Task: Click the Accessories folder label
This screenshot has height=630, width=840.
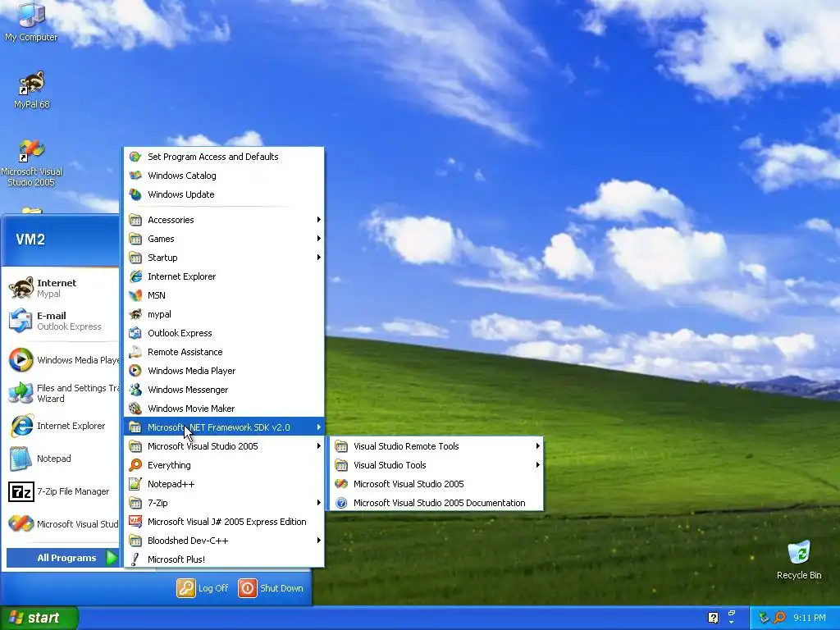Action: (x=171, y=220)
